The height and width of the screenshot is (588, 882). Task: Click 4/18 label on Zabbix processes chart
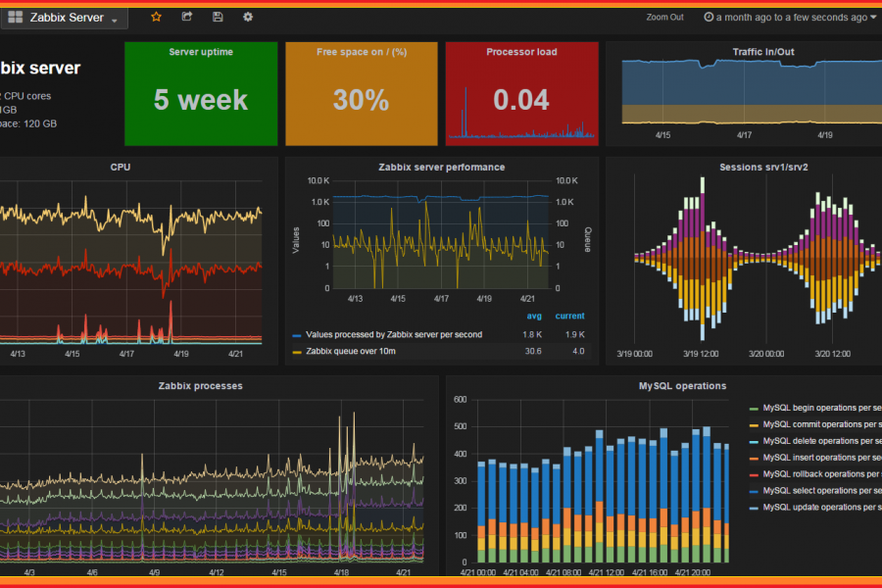coord(341,572)
